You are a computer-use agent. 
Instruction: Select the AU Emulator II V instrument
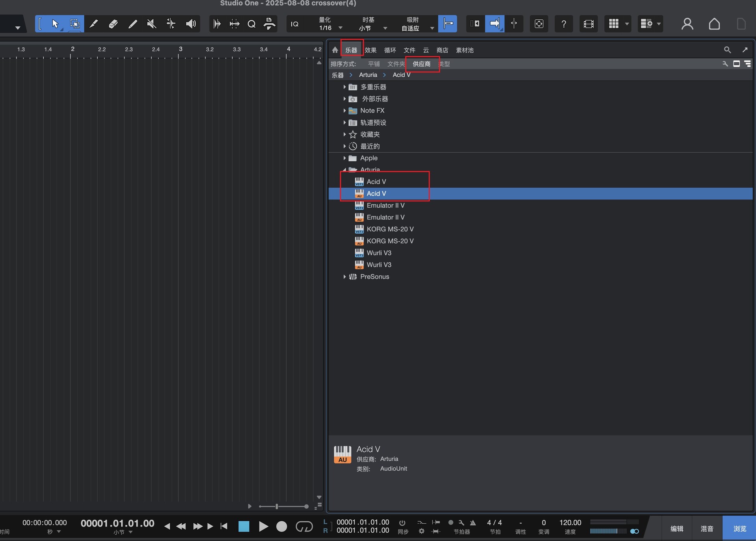click(x=380, y=217)
